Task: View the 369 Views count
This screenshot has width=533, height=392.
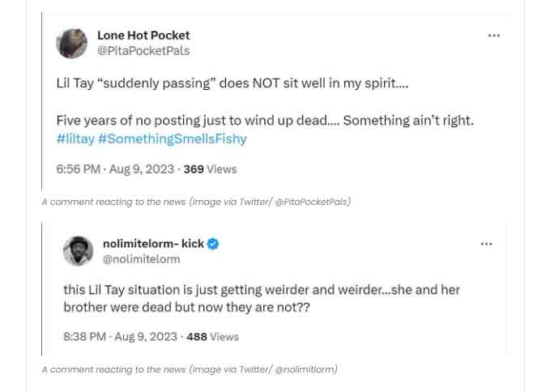Action: (210, 169)
